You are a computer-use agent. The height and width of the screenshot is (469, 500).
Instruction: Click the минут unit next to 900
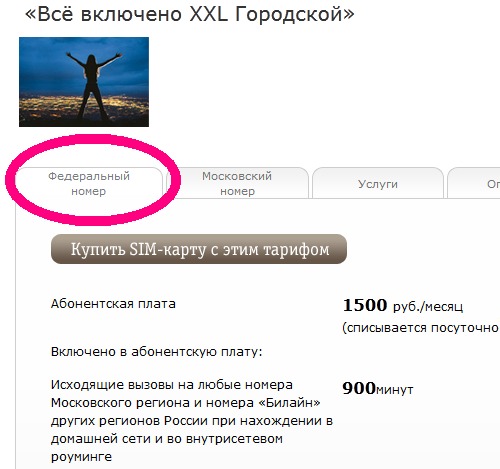coord(395,389)
